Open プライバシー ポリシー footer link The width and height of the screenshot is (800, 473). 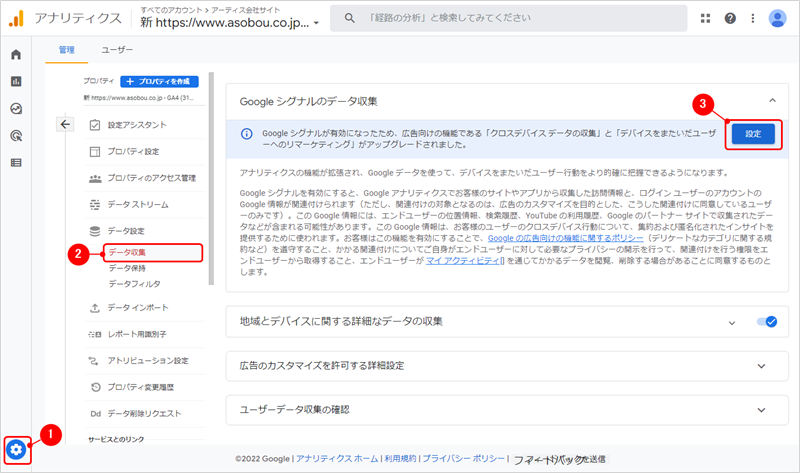coord(463,459)
